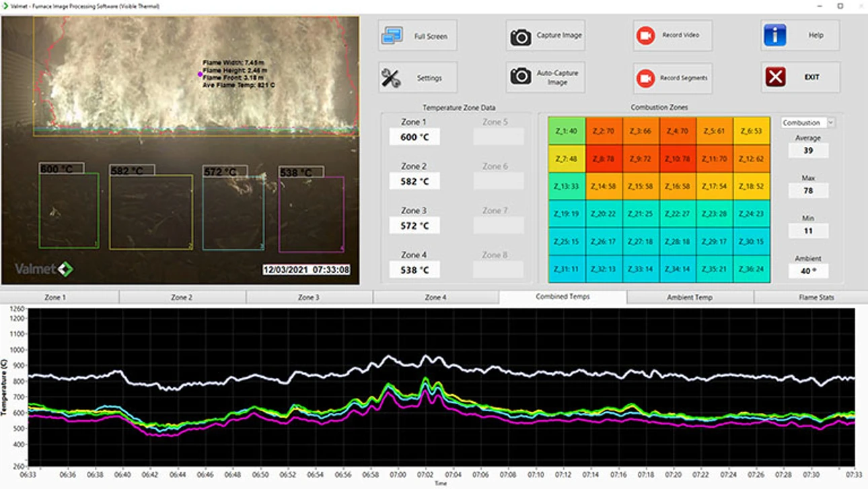
Task: Click the Full Screen monitor icon
Action: click(x=392, y=36)
